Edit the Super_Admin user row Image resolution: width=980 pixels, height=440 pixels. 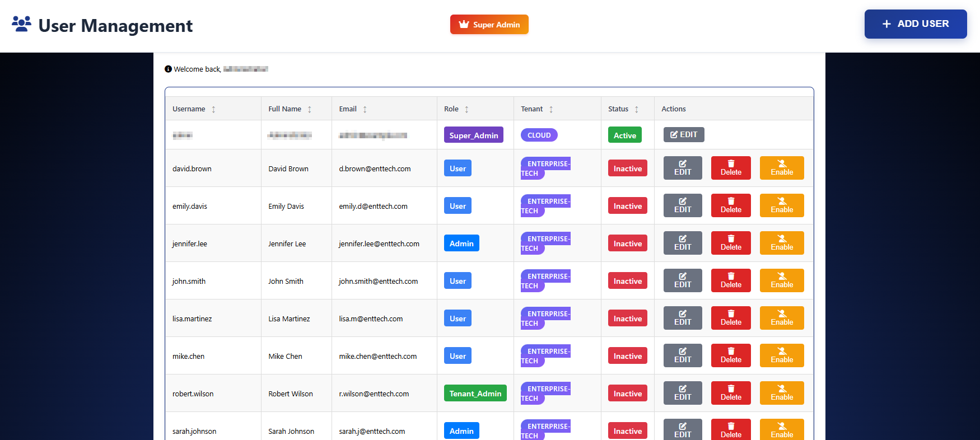[x=683, y=135]
